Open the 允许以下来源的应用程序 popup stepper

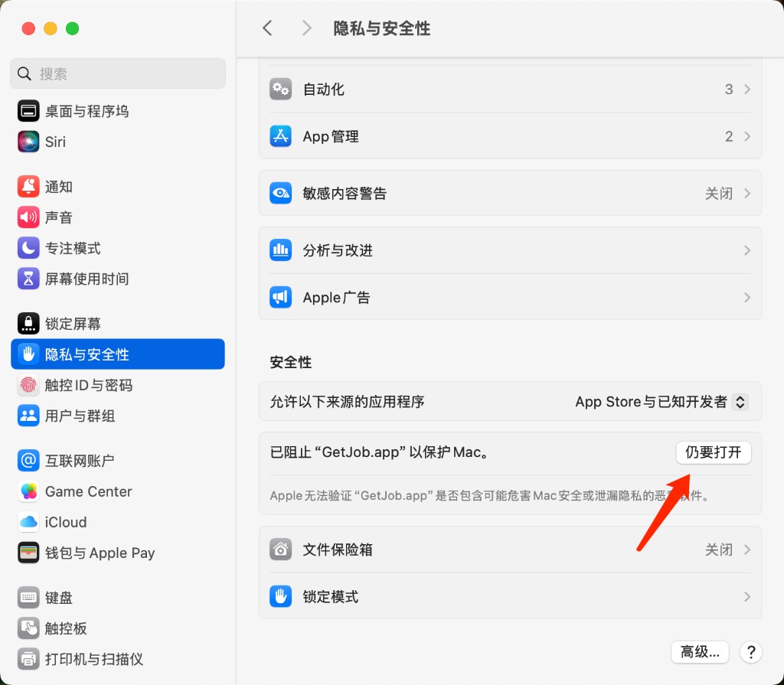pyautogui.click(x=740, y=402)
